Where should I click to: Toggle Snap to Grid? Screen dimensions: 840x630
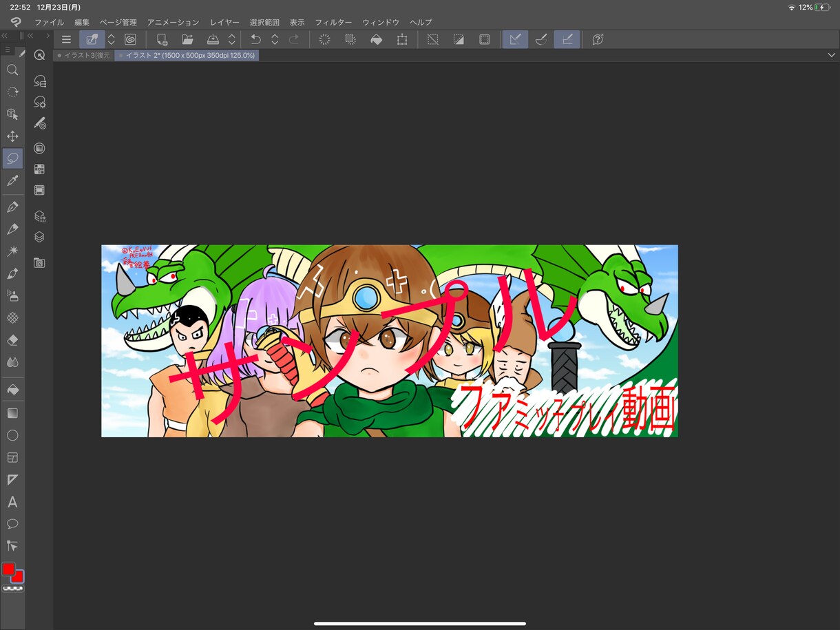coord(567,39)
